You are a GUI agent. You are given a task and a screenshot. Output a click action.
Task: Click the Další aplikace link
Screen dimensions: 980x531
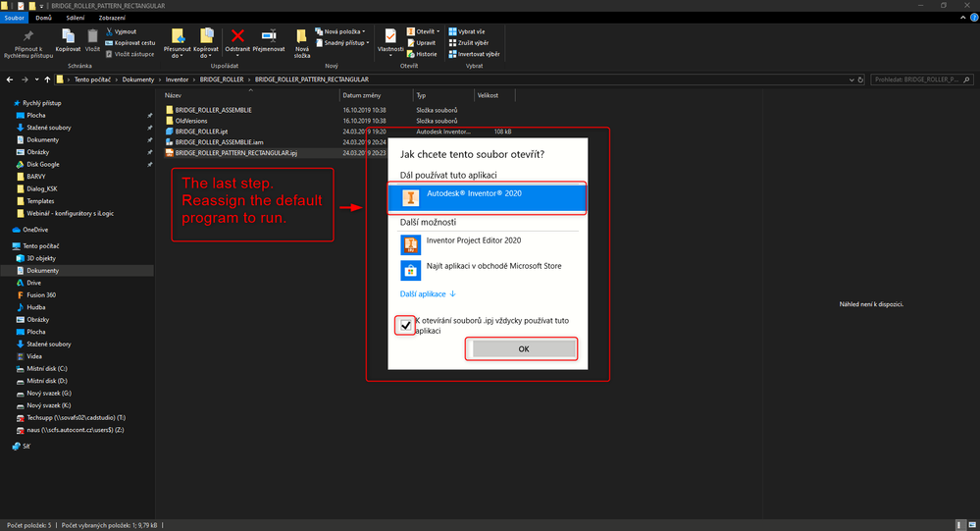point(428,293)
